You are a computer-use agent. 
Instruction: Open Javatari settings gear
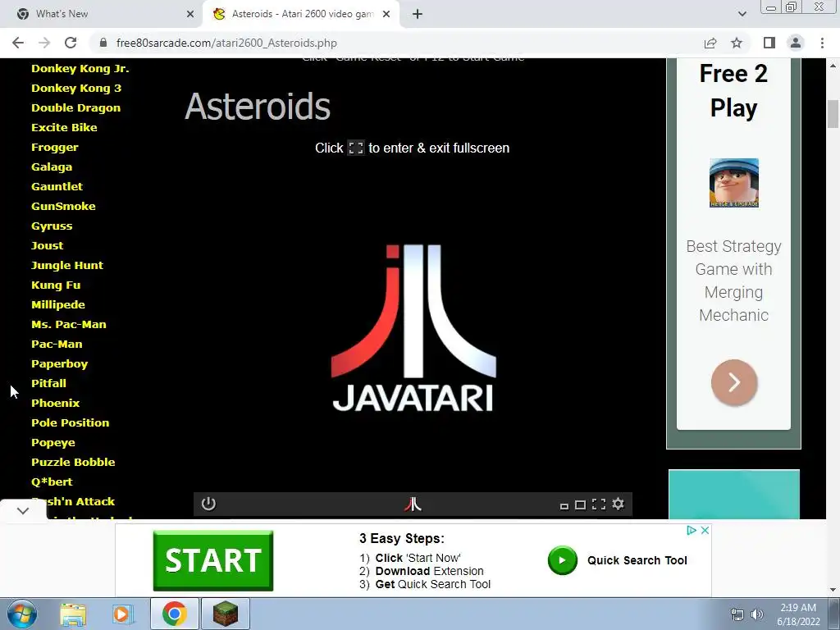pyautogui.click(x=619, y=504)
